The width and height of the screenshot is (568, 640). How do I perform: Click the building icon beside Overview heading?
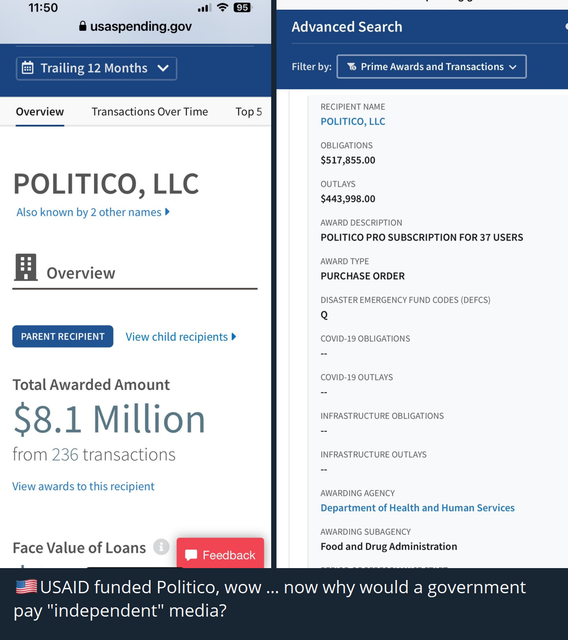pyautogui.click(x=26, y=267)
